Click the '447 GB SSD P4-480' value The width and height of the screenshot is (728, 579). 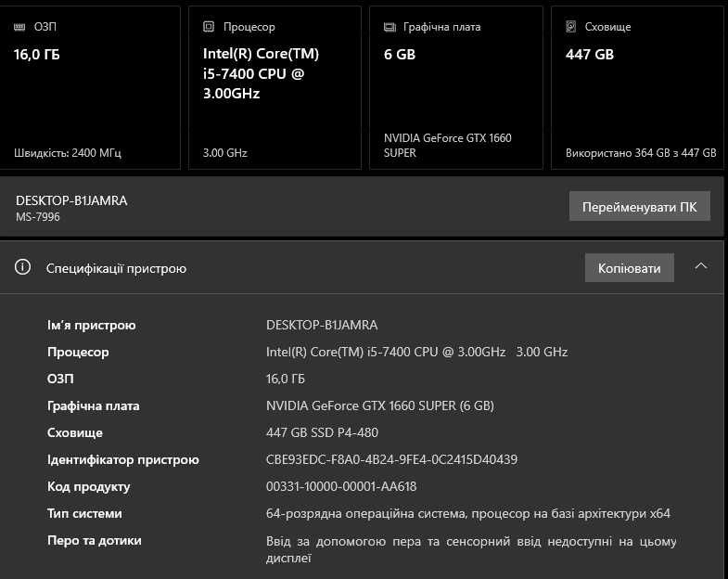(x=322, y=432)
